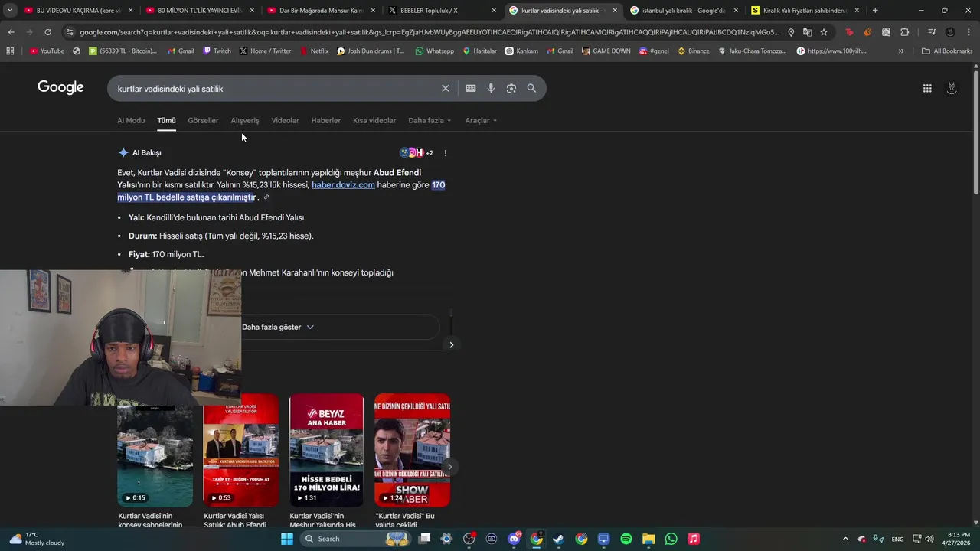Screen dimensions: 980x551
Task: Open taskbar Search box
Action: pos(356,539)
